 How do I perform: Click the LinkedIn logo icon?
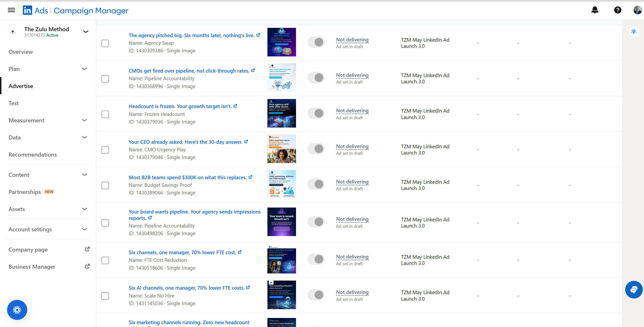tap(27, 10)
